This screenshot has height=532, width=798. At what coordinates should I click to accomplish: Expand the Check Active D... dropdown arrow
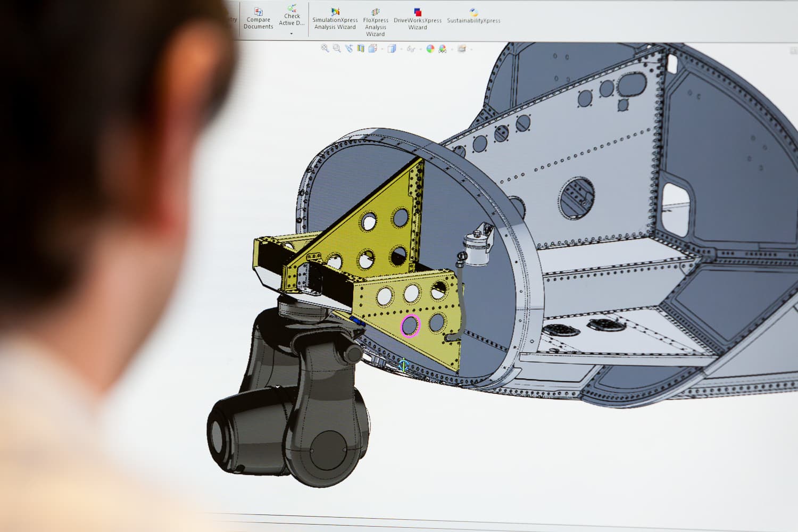[292, 34]
